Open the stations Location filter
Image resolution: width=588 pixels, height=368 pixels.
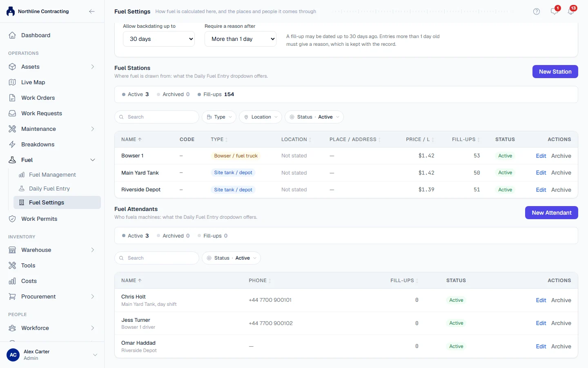(x=261, y=117)
